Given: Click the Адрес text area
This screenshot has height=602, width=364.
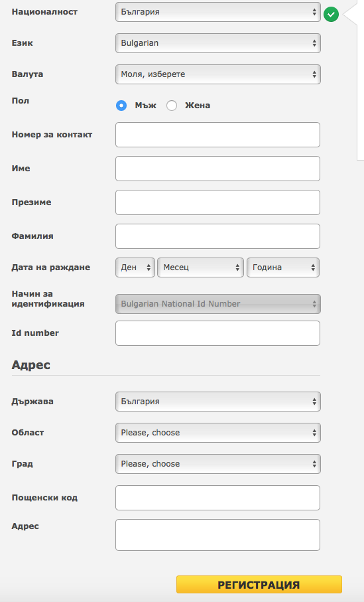Looking at the screenshot, I should 218,535.
